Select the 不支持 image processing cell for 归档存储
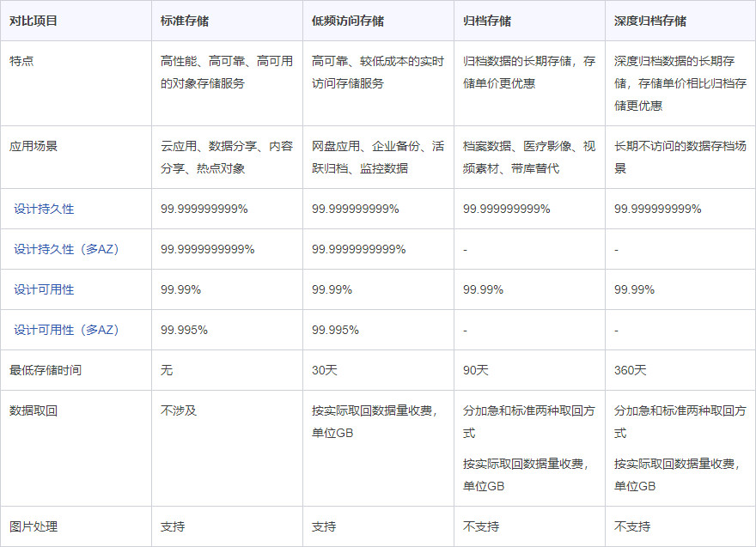756x547 pixels. (x=479, y=526)
